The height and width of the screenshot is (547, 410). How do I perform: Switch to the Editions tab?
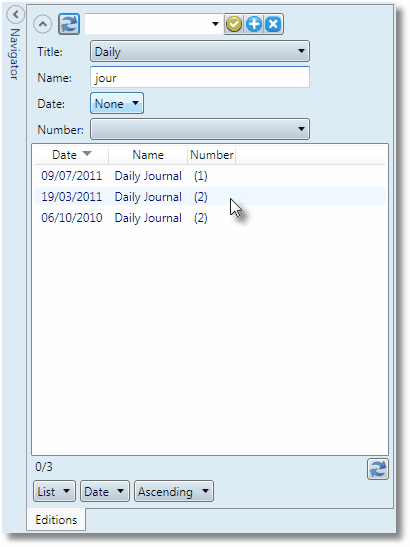[x=56, y=519]
